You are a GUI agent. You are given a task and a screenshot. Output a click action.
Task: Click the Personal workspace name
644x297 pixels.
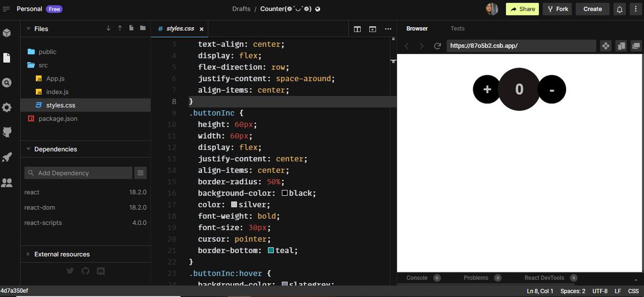tap(30, 9)
